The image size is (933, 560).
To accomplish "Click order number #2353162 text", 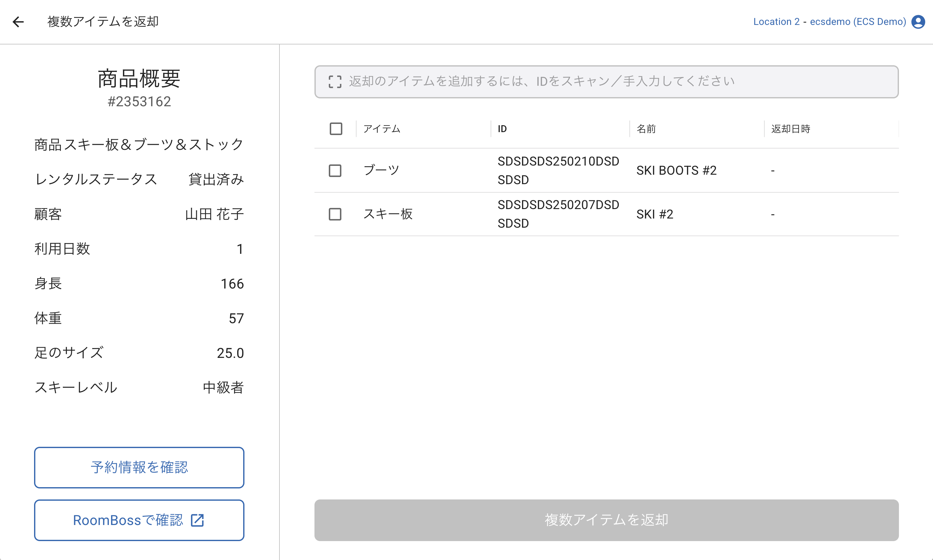I will [139, 102].
